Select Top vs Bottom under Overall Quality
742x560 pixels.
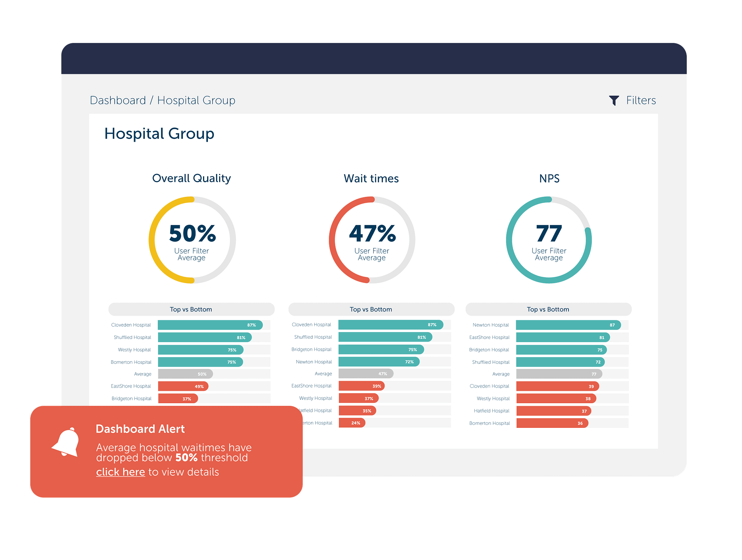click(191, 309)
